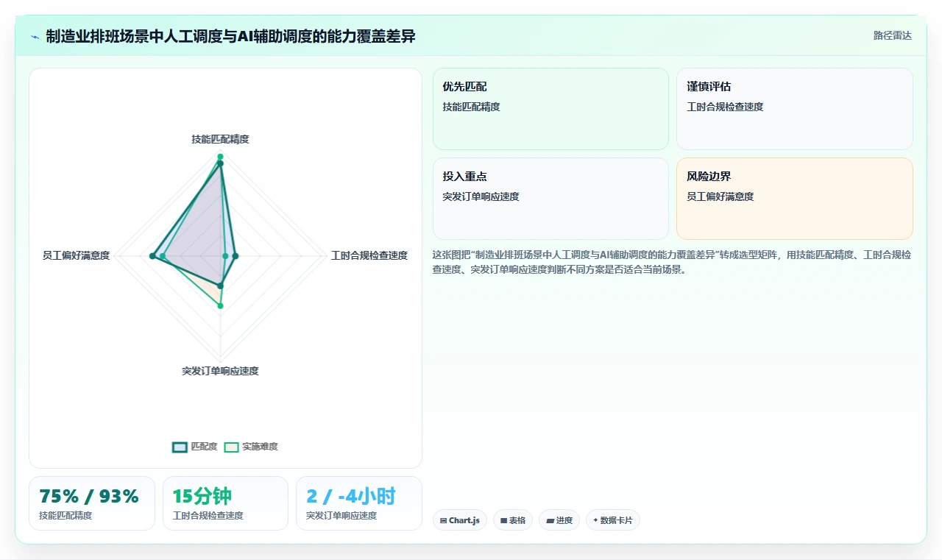This screenshot has height=560, width=942.
Task: Select the 员工偏好满意度 radar axis label
Action: 76,255
